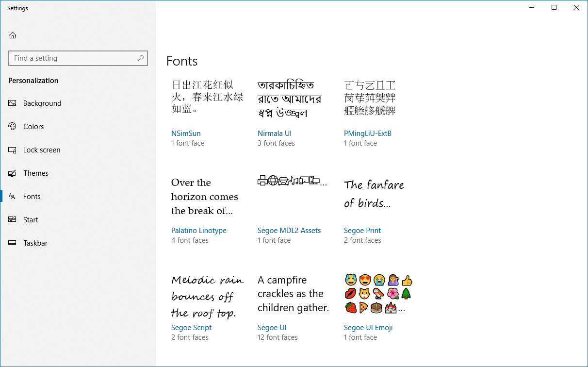This screenshot has height=367, width=588.
Task: Open the Segoe UI font link
Action: [x=272, y=328]
